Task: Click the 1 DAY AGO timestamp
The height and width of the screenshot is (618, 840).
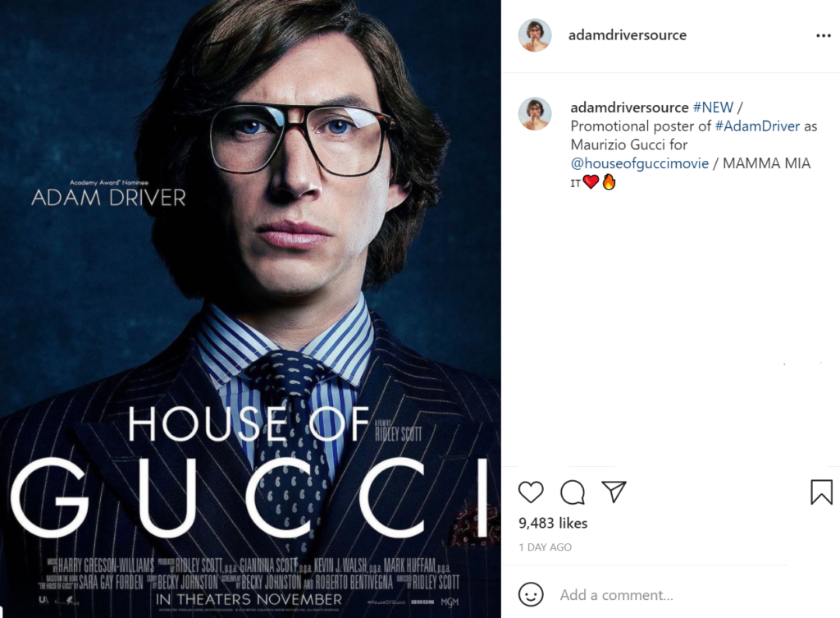Action: tap(545, 547)
